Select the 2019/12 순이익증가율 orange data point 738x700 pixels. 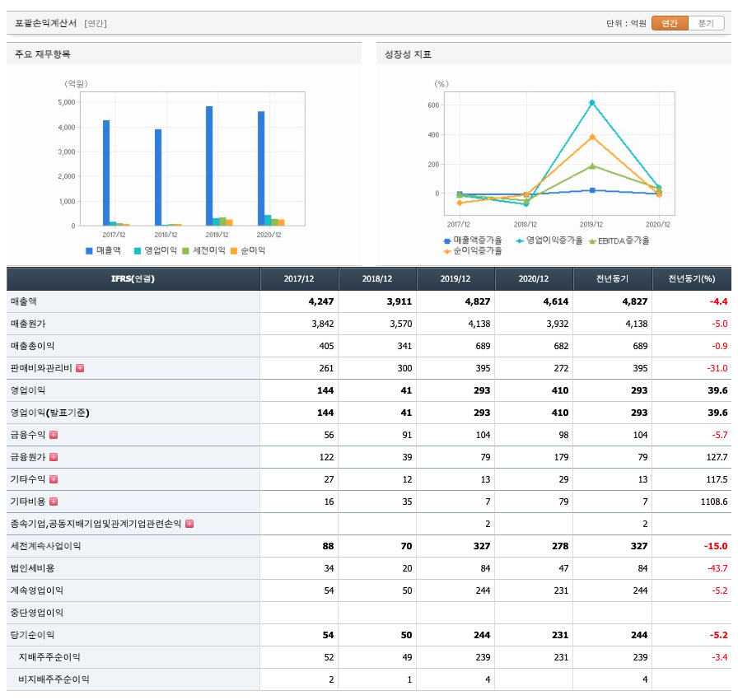(x=592, y=137)
